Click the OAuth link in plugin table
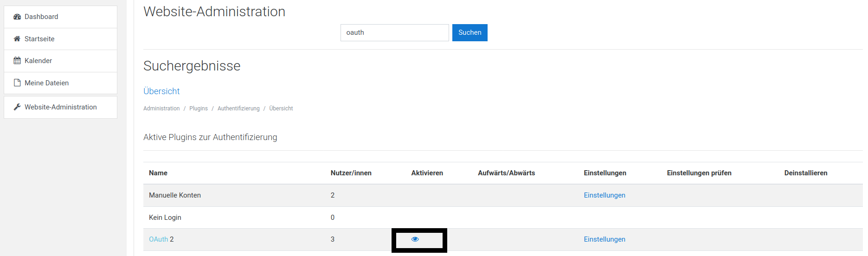This screenshot has width=868, height=256. (x=158, y=239)
